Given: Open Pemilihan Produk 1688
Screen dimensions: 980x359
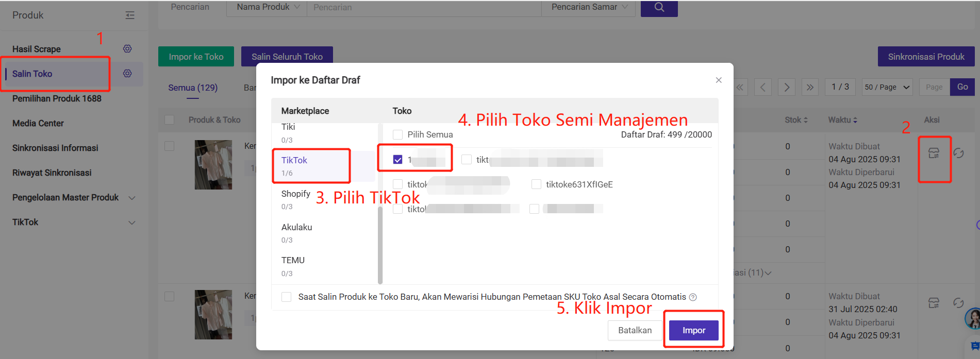Looking at the screenshot, I should click(x=57, y=98).
